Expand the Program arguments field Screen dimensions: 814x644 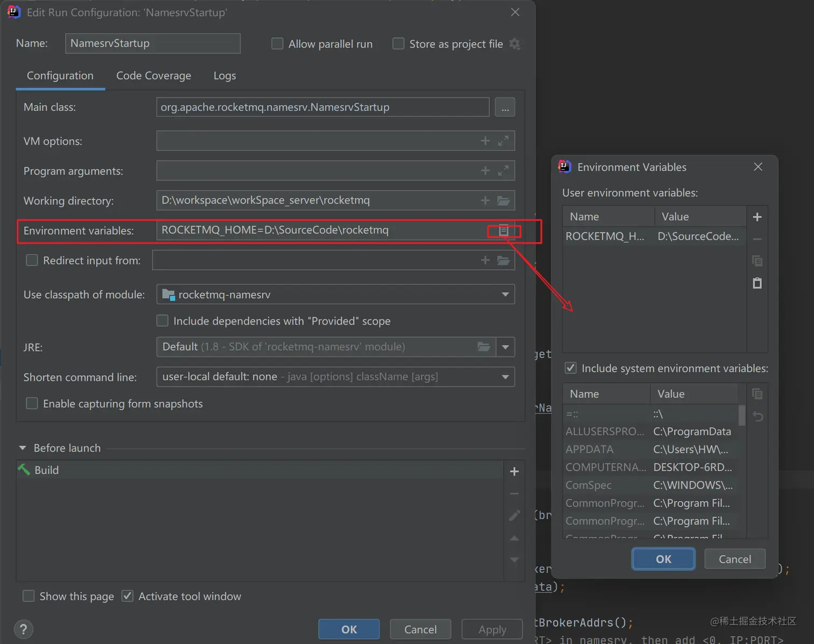(x=503, y=171)
